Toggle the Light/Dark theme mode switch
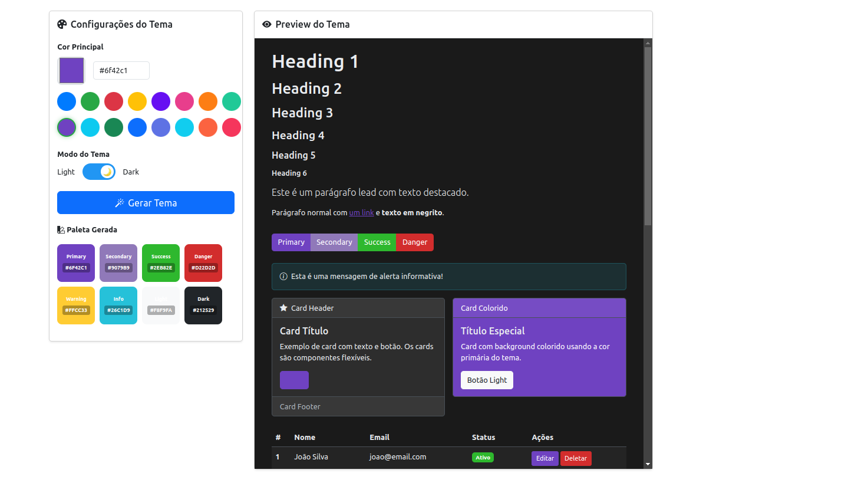The width and height of the screenshot is (868, 496). pyautogui.click(x=99, y=172)
